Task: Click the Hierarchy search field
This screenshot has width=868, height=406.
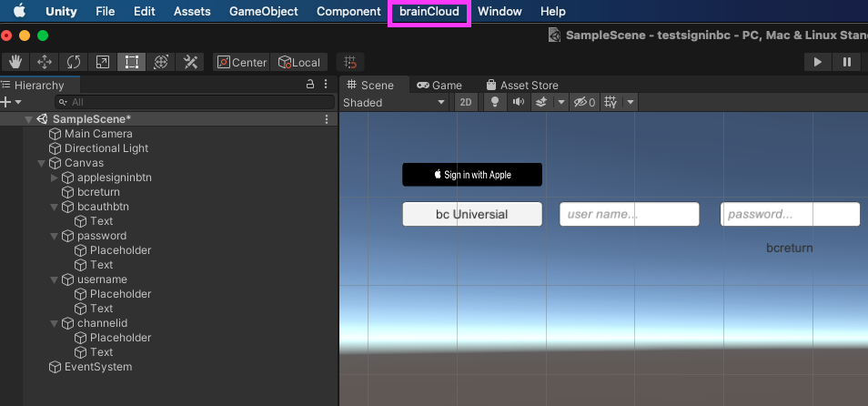Action: point(195,103)
